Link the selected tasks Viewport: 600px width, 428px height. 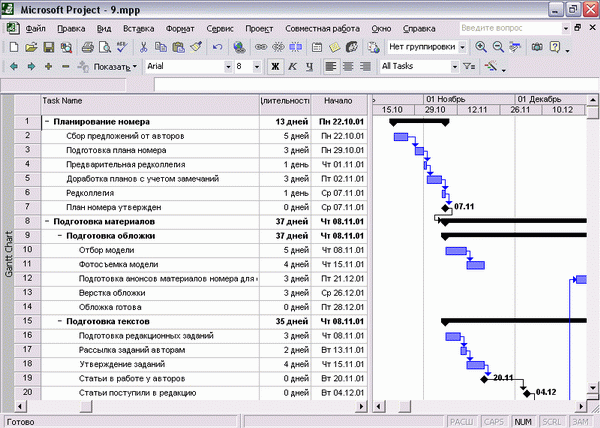(261, 47)
